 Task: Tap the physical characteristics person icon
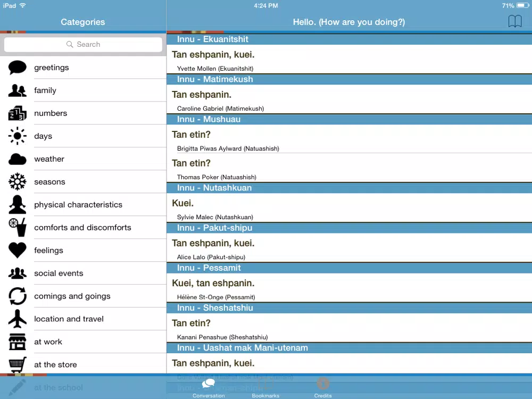[18, 205]
